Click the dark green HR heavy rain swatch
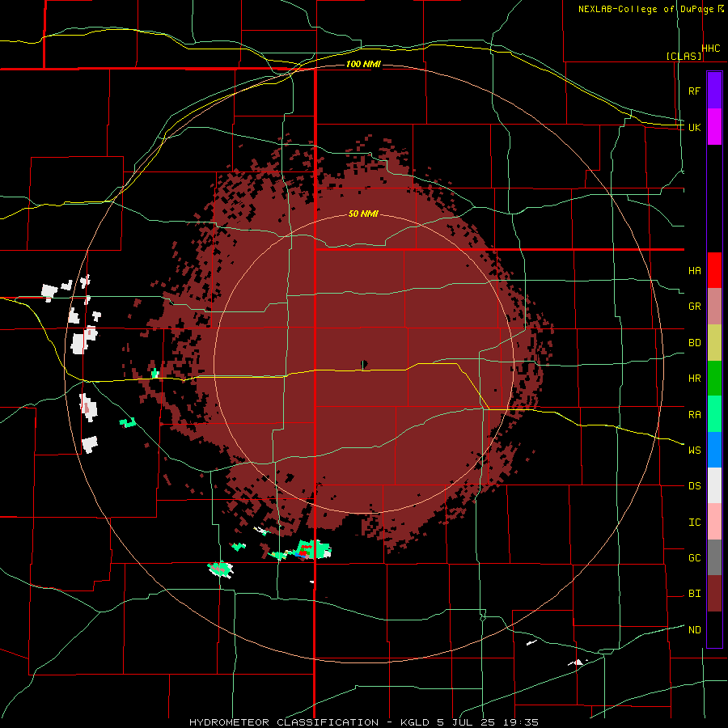This screenshot has width=728, height=728. [714, 378]
